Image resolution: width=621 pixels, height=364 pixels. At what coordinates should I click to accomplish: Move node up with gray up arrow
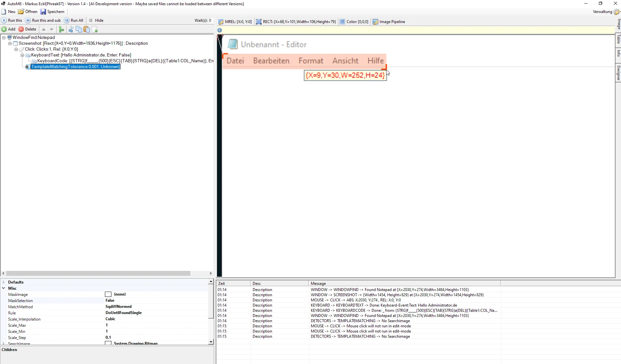(x=44, y=29)
